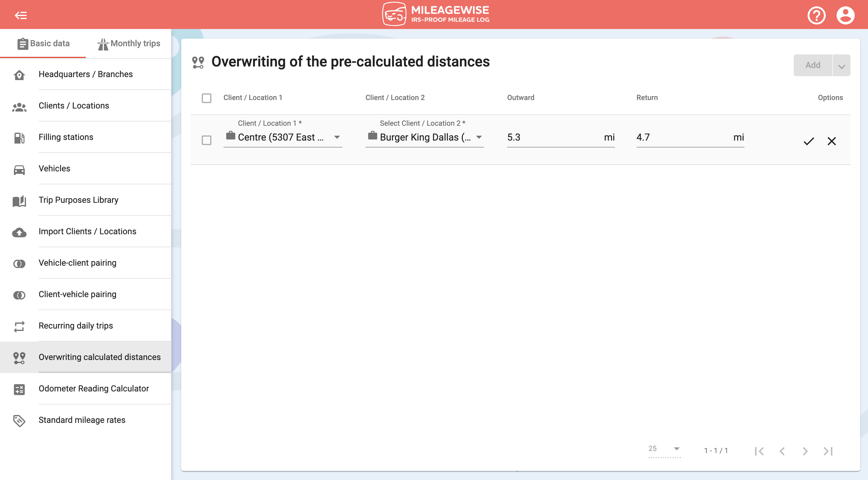Click the Add button

(813, 65)
